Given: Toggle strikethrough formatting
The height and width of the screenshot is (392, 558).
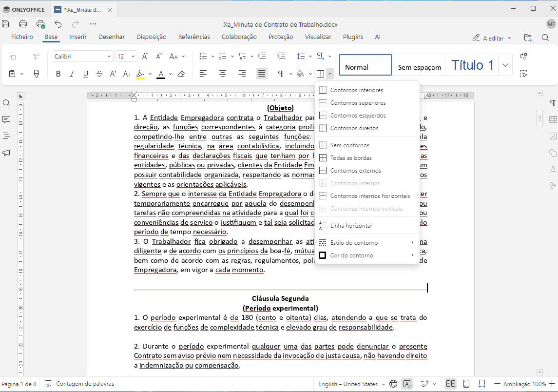Looking at the screenshot, I should [99, 74].
